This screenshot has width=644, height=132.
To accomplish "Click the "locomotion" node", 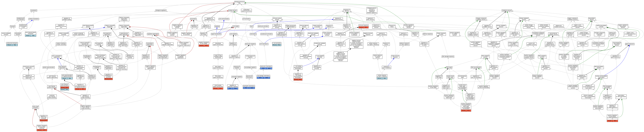I will pyautogui.click(x=193, y=19).
